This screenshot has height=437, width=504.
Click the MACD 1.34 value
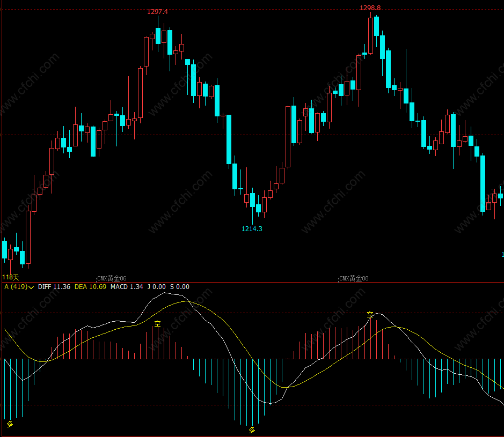(127, 287)
